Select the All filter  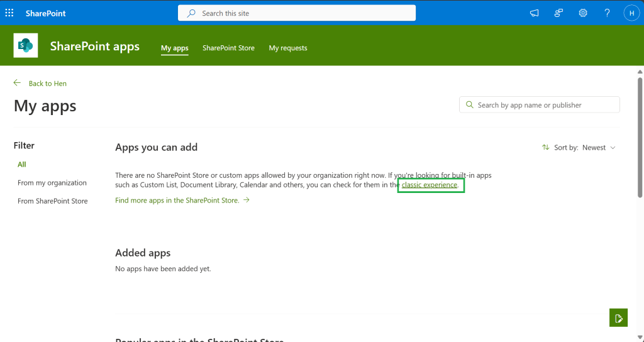pos(22,164)
